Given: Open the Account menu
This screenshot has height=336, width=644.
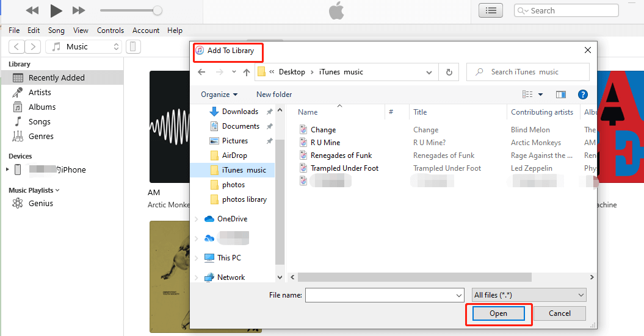Looking at the screenshot, I should [146, 30].
